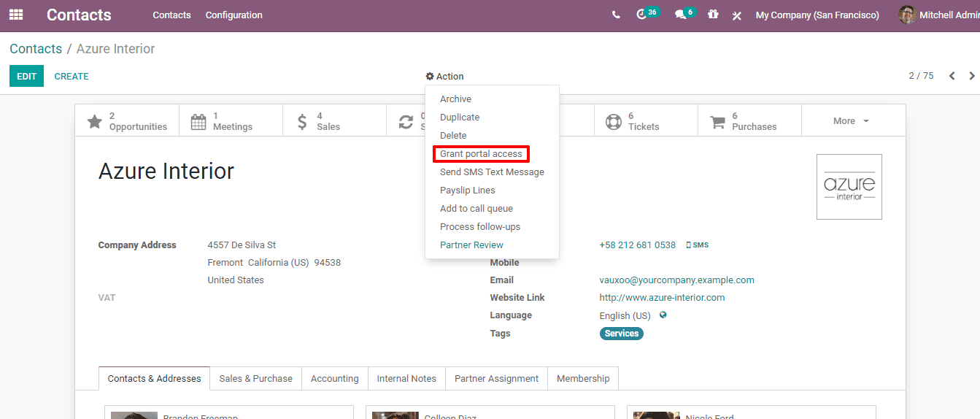The height and width of the screenshot is (419, 980).
Task: Click the refresh arrows stat icon
Action: [x=406, y=122]
